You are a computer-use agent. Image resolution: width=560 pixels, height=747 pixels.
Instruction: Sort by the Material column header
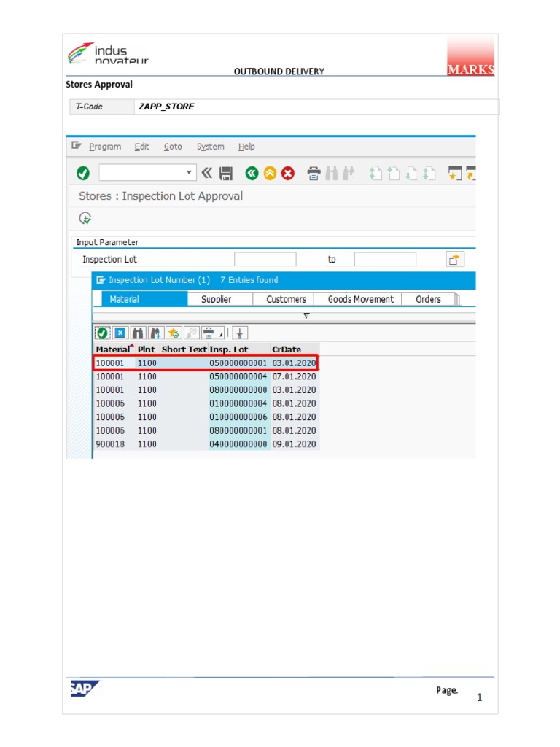tap(112, 349)
